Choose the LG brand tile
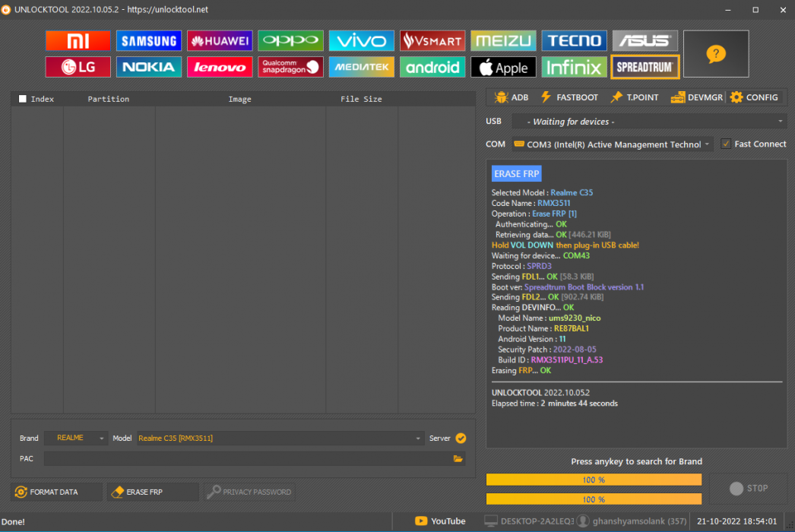Screen dimensions: 795x532 point(78,67)
